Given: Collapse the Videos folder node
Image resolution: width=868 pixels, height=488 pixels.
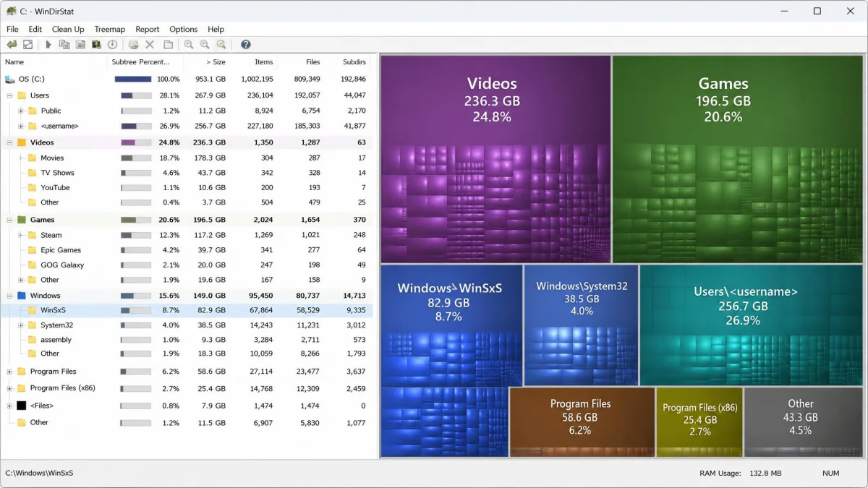Looking at the screenshot, I should (10, 142).
